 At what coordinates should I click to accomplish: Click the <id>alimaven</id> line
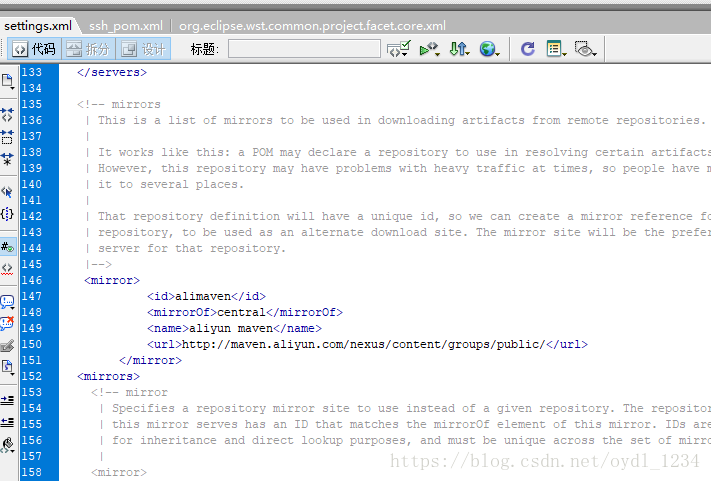(x=206, y=296)
